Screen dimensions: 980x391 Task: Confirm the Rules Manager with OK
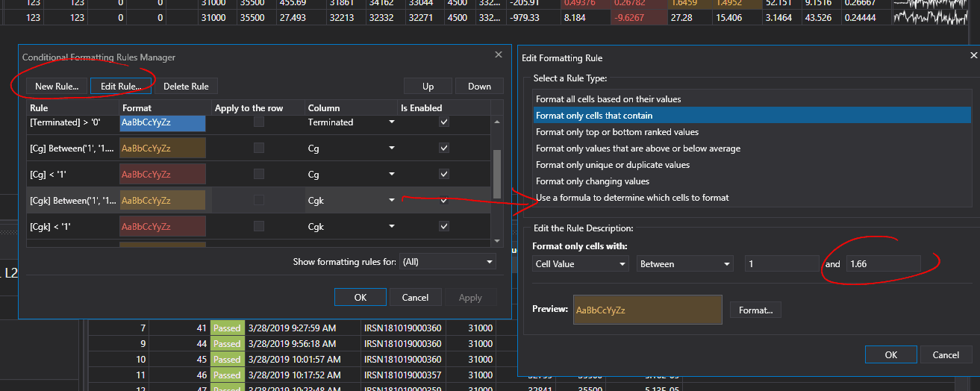point(361,297)
